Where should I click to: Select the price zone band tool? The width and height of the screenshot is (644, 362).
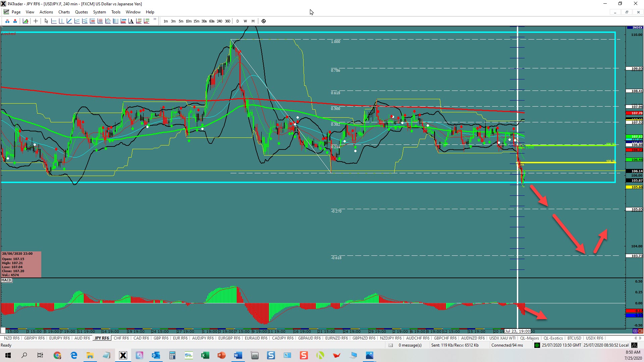pos(123,21)
